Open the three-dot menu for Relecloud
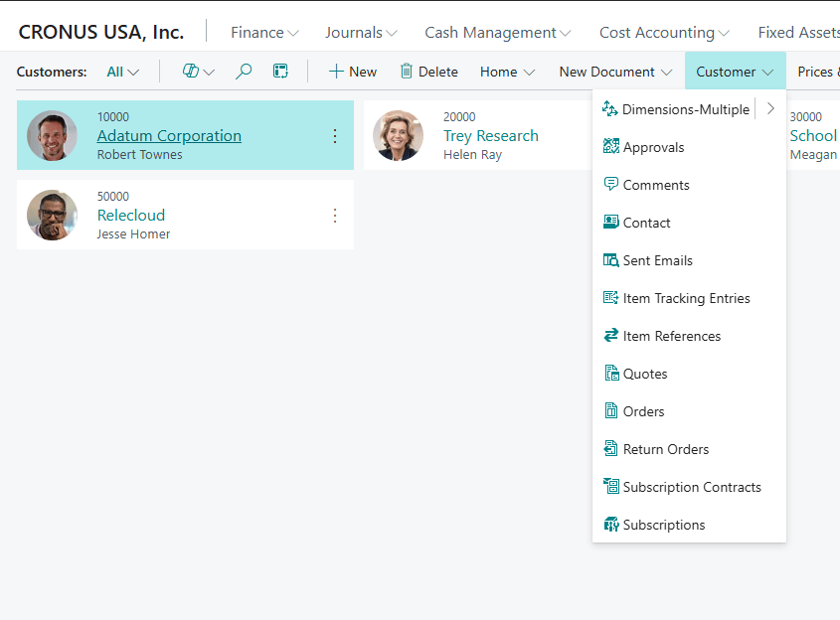 pyautogui.click(x=335, y=216)
